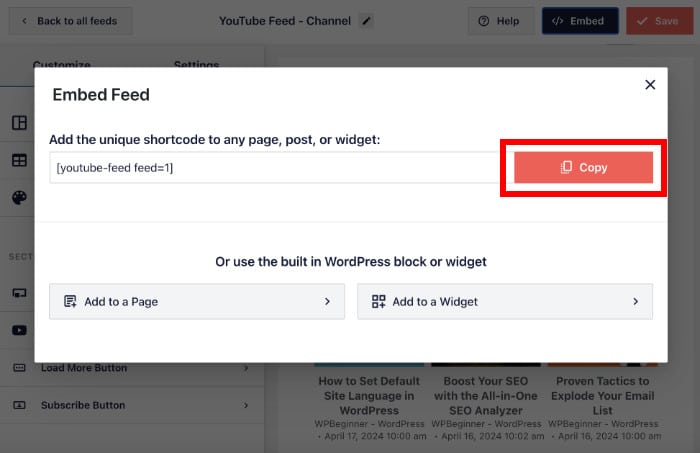Viewport: 700px width, 453px height.
Task: Copy the shortcode with the Copy button
Action: [x=583, y=167]
